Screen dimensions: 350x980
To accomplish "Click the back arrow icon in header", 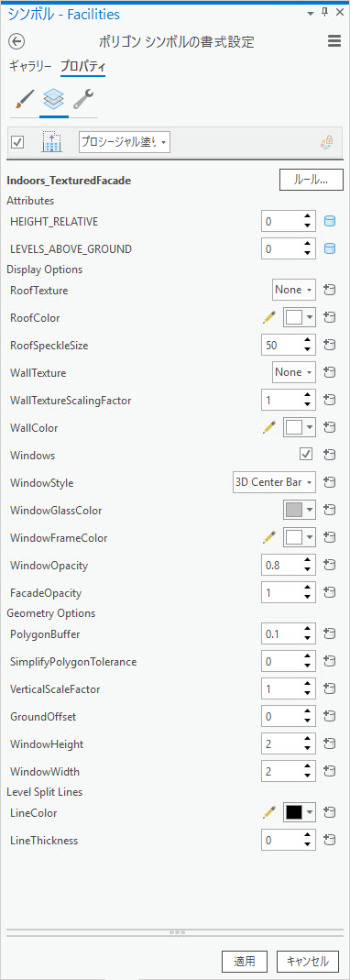I will point(16,41).
